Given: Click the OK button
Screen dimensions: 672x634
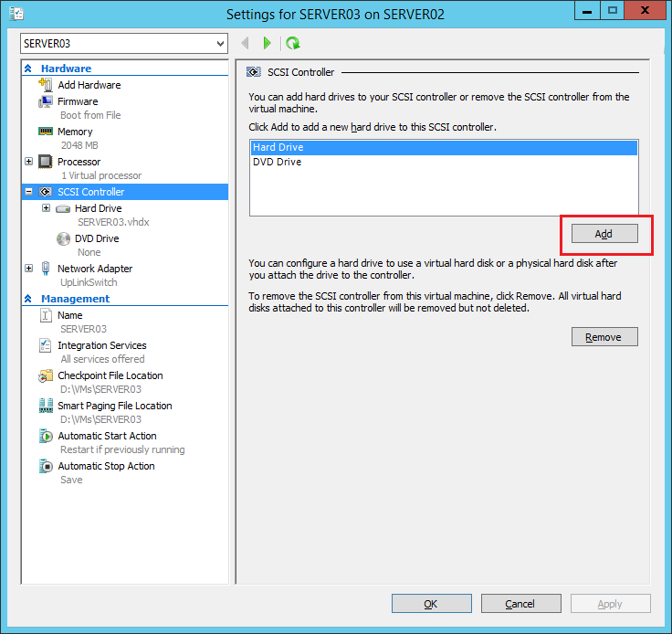Looking at the screenshot, I should point(432,604).
